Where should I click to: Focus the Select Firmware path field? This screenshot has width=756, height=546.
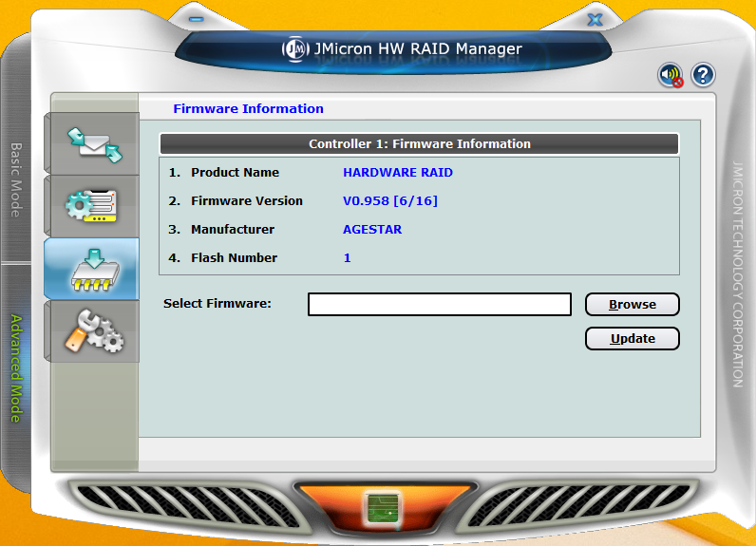[439, 305]
